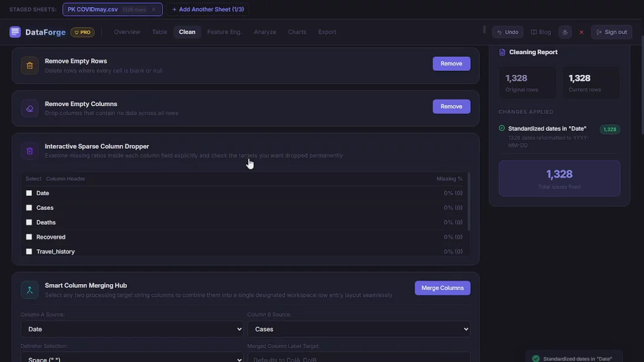This screenshot has height=362, width=644.
Task: Click the red X icon beside theme toggle
Action: click(x=581, y=32)
